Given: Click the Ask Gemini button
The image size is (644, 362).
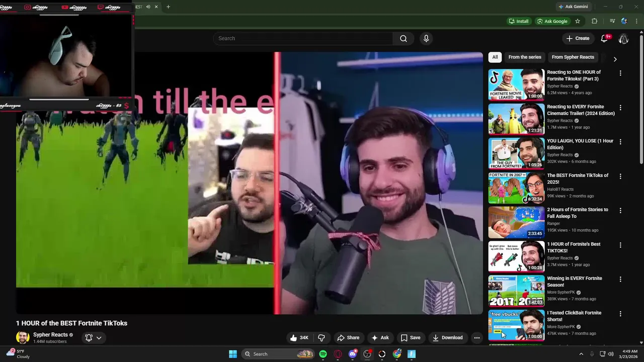Looking at the screenshot, I should pyautogui.click(x=573, y=7).
